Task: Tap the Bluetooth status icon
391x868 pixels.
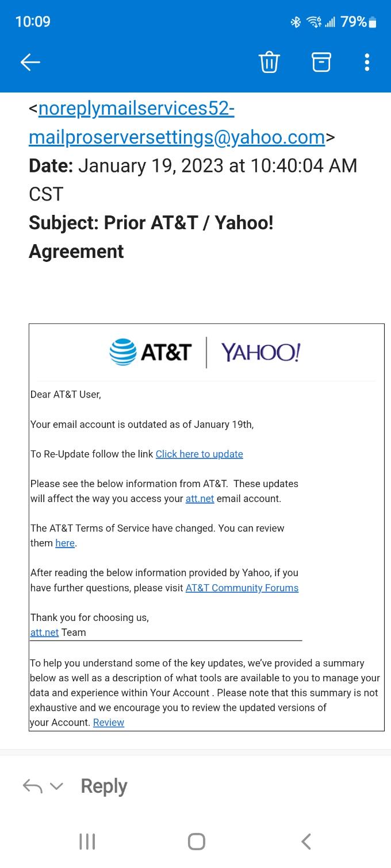Action: [x=296, y=21]
